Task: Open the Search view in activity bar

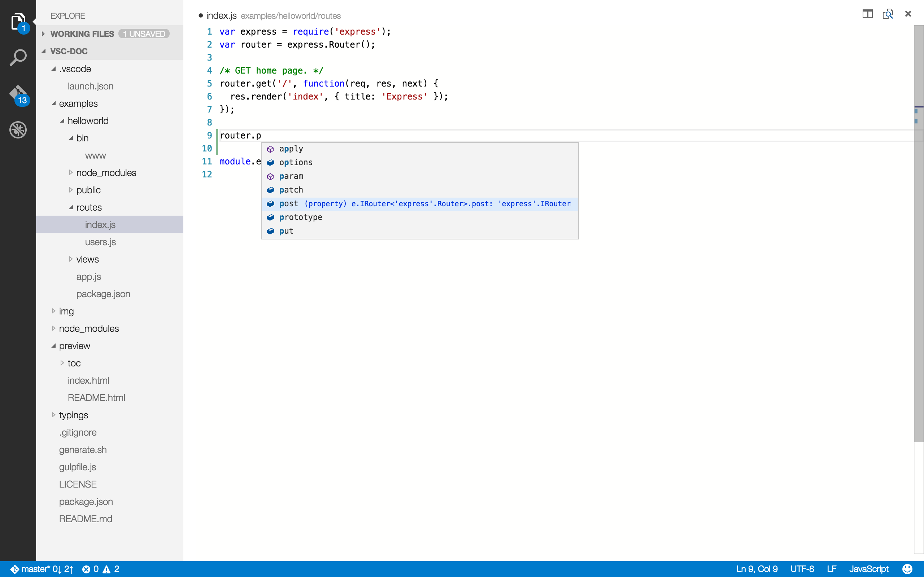Action: 18,57
